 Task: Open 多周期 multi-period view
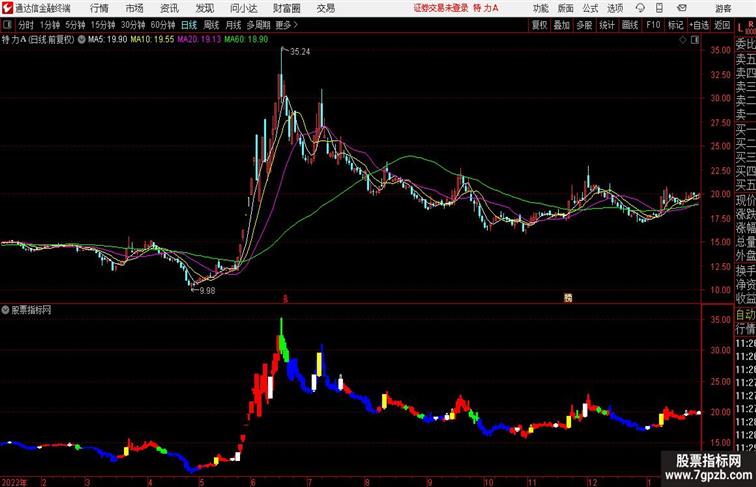point(258,25)
